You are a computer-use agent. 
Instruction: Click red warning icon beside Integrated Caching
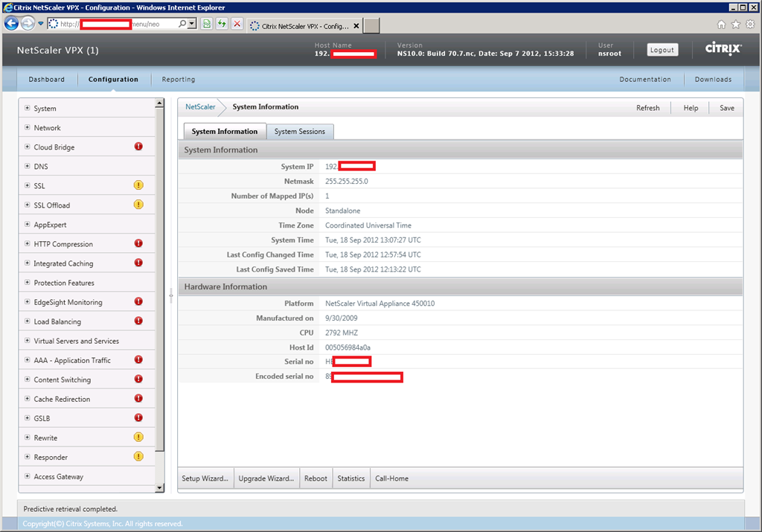point(138,263)
